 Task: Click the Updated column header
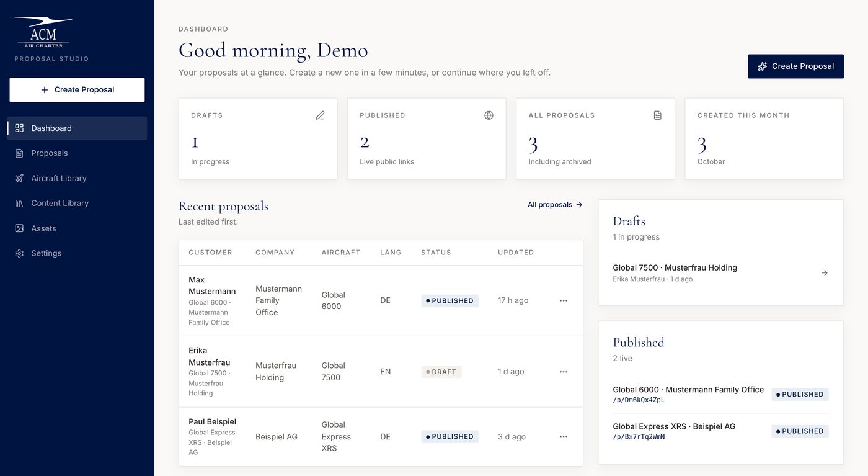516,253
